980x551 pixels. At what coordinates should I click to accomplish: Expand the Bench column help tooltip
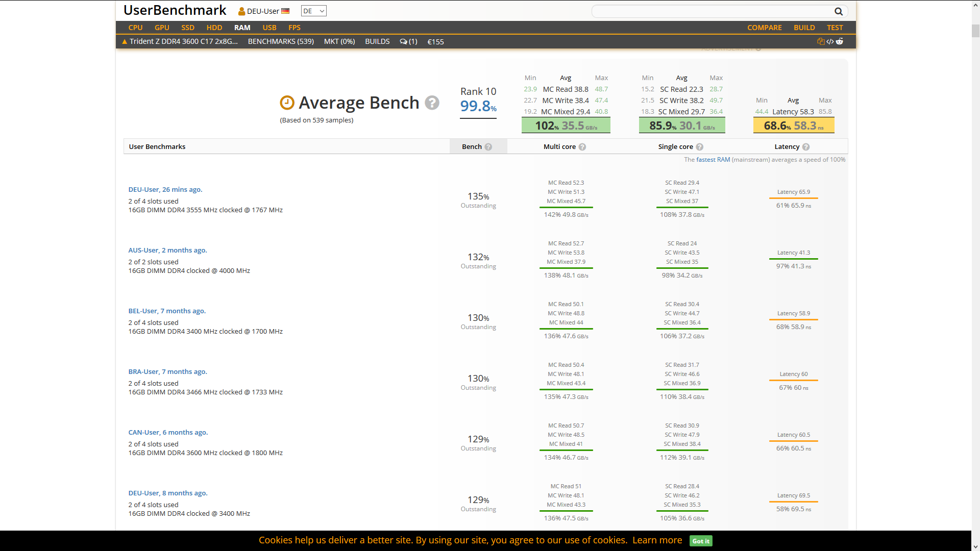coord(488,146)
